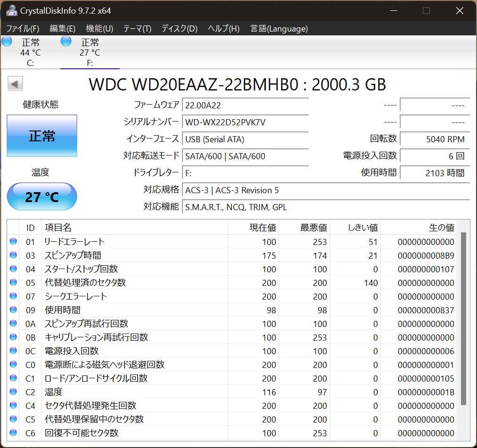Click the firmware field 22.00A22
The image size is (477, 448).
245,105
